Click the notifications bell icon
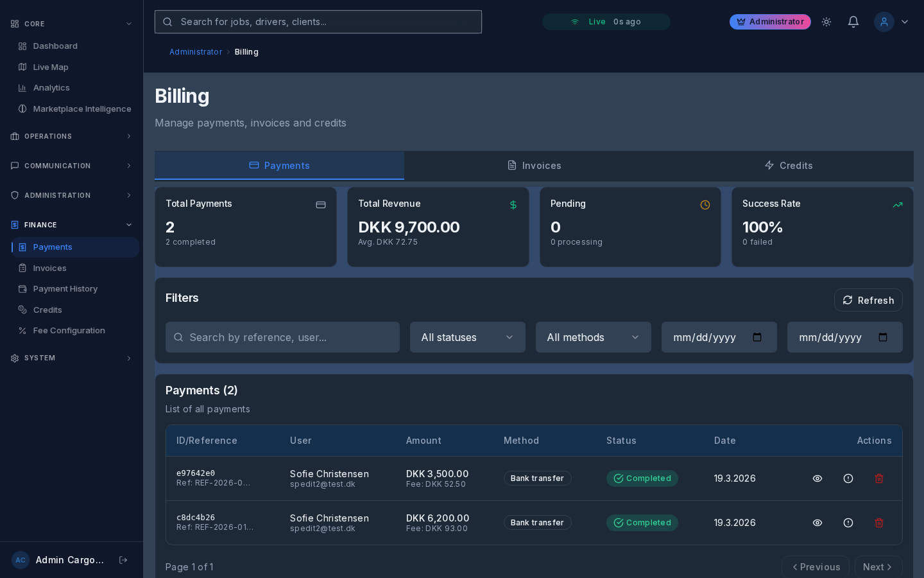924x578 pixels. point(853,22)
